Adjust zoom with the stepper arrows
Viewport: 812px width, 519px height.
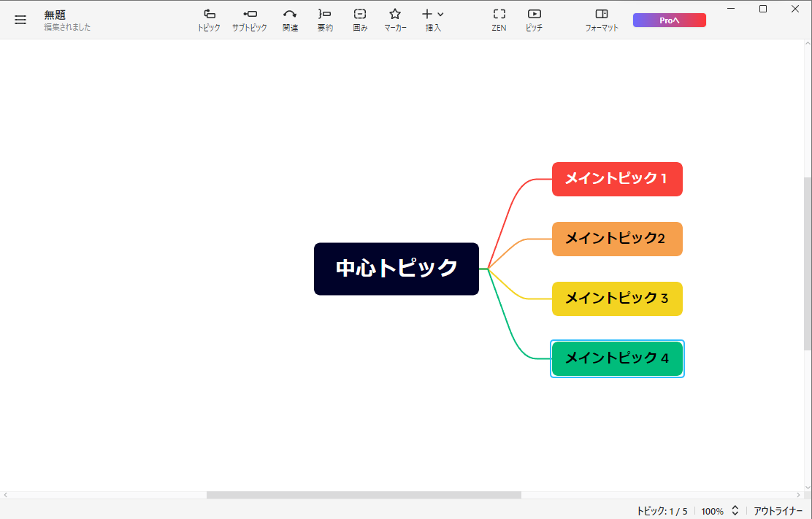pos(735,511)
